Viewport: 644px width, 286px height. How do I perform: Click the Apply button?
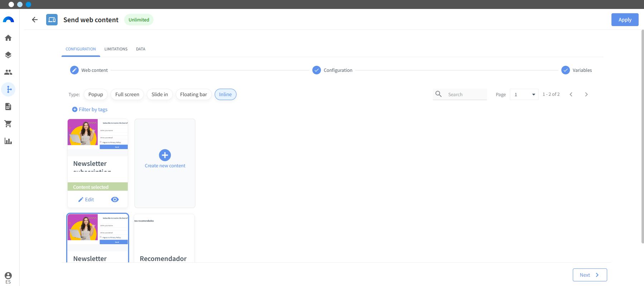tap(625, 20)
